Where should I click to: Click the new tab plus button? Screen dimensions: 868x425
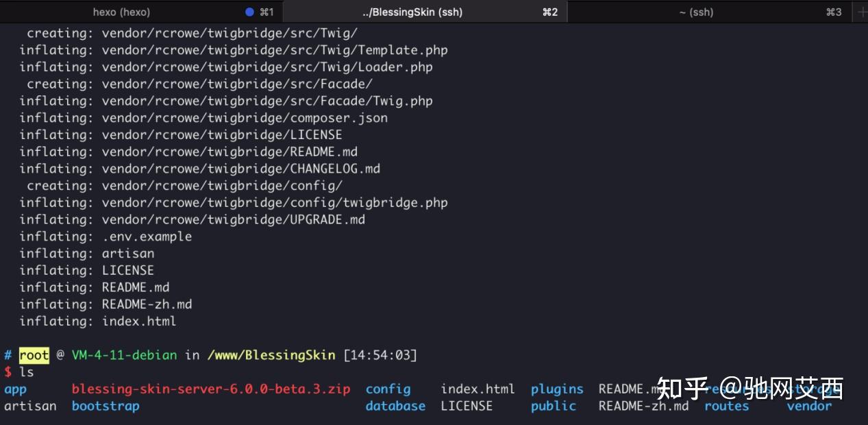[x=861, y=12]
